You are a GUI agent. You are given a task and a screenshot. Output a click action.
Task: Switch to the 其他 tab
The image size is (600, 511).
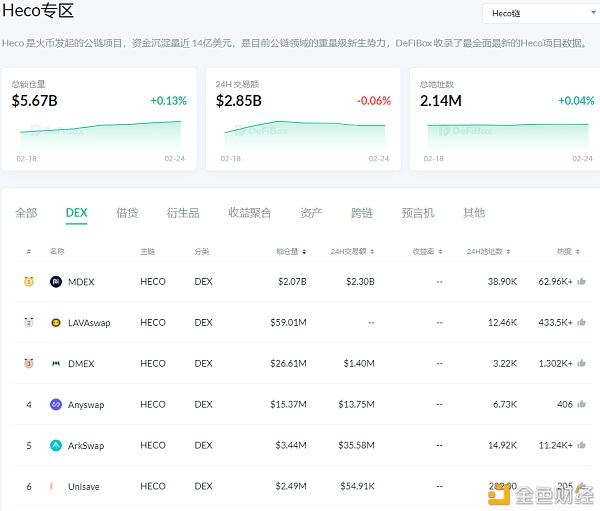474,213
